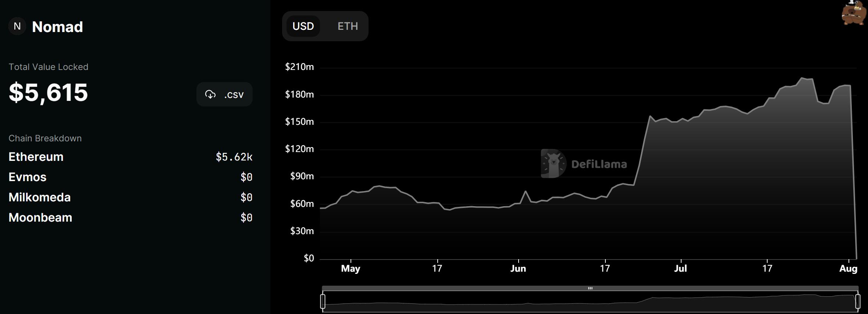The height and width of the screenshot is (314, 868).
Task: Click the May marker on the timeline
Action: coord(351,268)
